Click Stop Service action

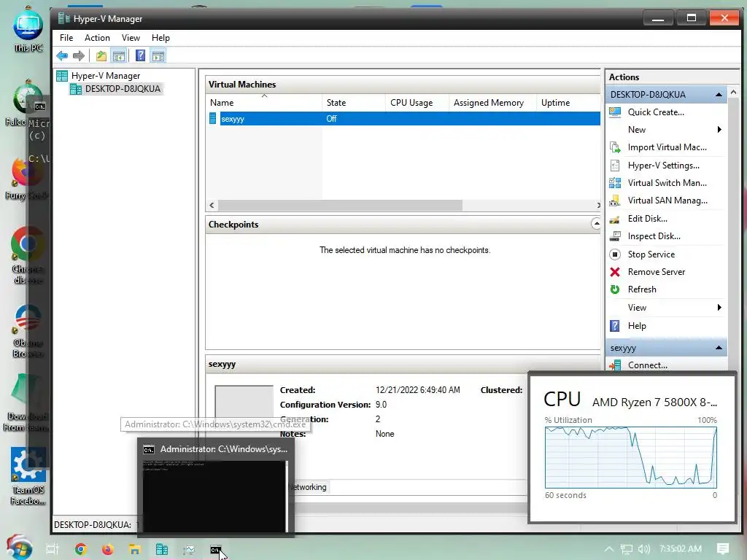[651, 254]
